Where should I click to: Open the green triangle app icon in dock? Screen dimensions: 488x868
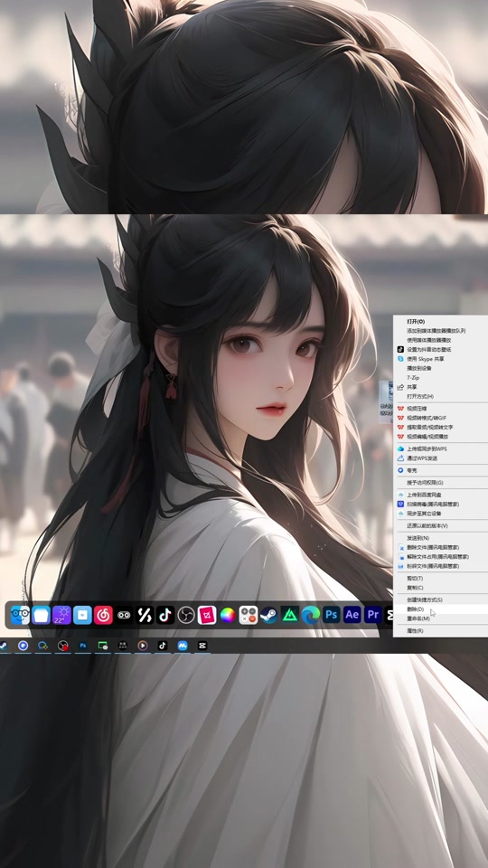point(290,615)
